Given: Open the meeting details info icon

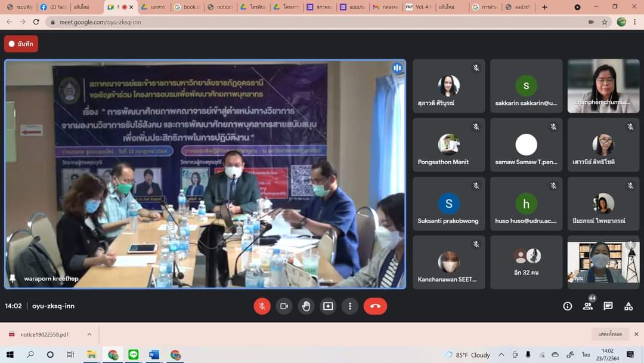Looking at the screenshot, I should point(567,306).
